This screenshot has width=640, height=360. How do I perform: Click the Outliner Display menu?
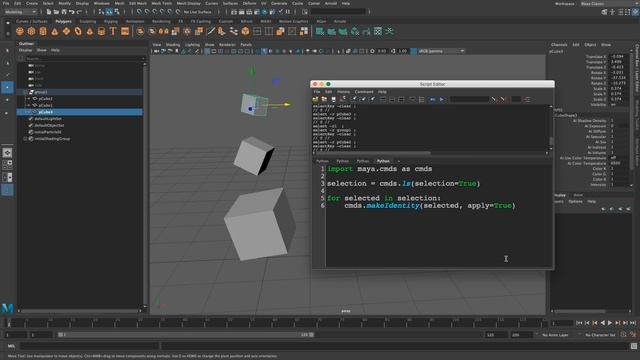coord(25,50)
